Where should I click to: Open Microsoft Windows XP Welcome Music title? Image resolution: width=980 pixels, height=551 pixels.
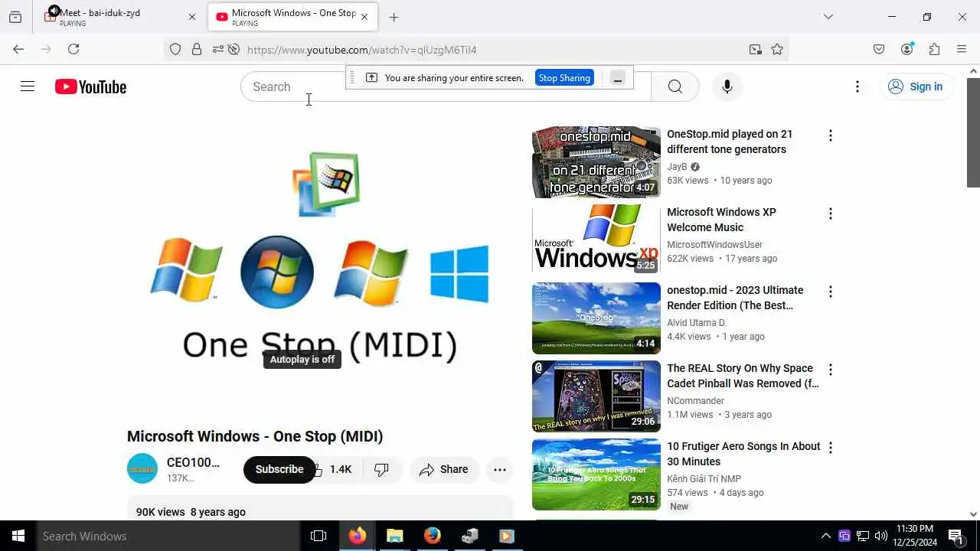pos(721,220)
